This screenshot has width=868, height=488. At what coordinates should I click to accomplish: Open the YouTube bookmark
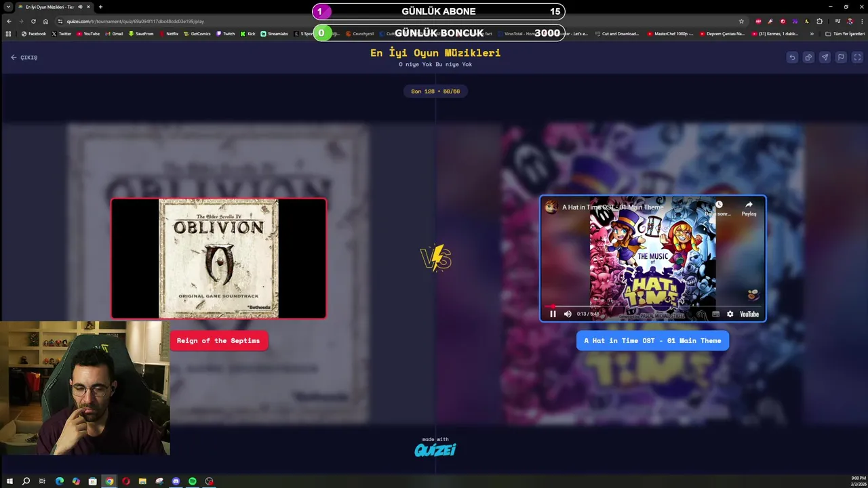(88, 34)
